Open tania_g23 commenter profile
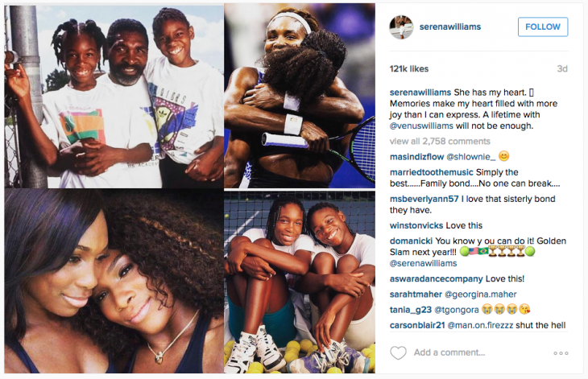 coord(411,310)
